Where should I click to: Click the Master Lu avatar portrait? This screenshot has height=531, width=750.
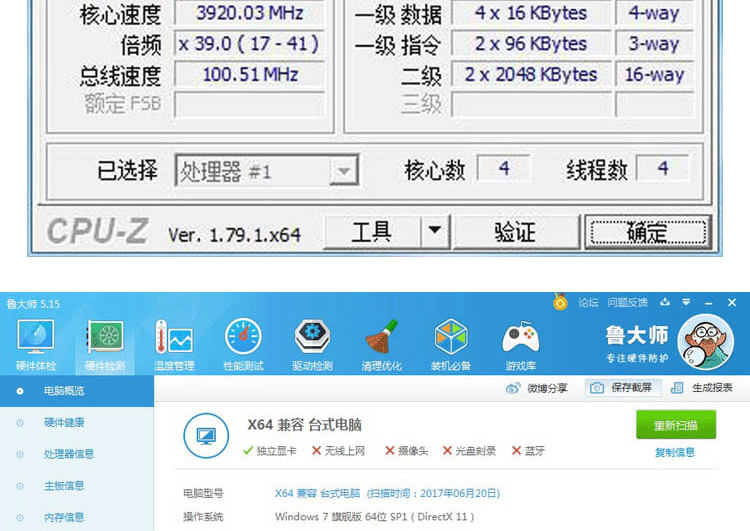tap(706, 342)
